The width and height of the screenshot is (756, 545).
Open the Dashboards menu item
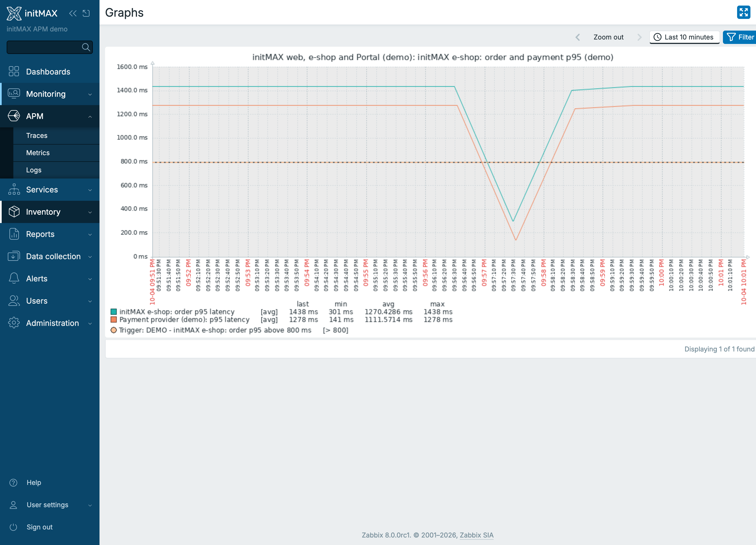[50, 71]
